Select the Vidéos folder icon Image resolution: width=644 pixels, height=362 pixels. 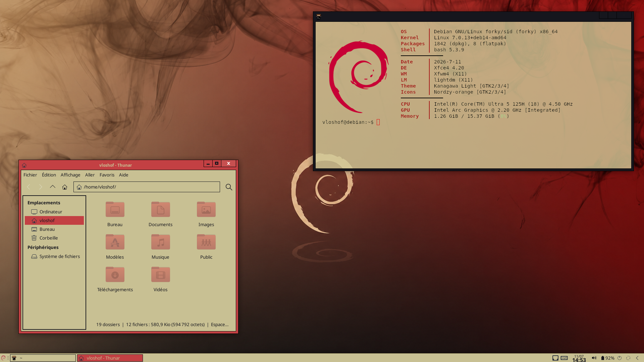pos(161,274)
